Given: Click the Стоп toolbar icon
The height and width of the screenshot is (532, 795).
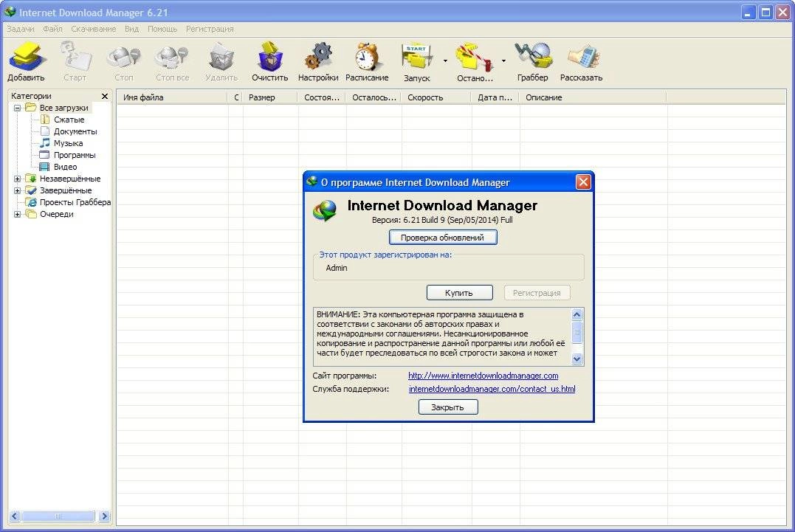Looking at the screenshot, I should point(124,57).
